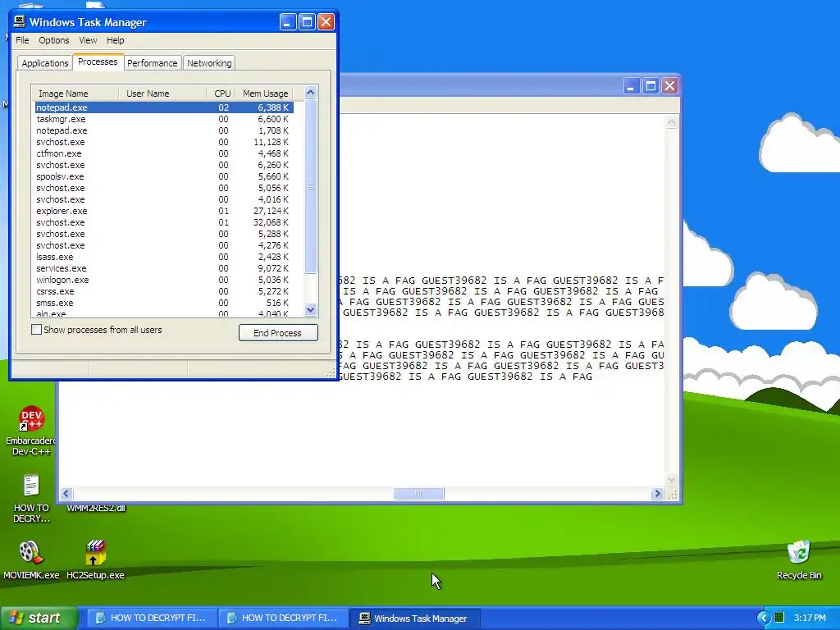This screenshot has height=630, width=840.
Task: Open the Help menu in Task Manager
Action: click(x=115, y=40)
